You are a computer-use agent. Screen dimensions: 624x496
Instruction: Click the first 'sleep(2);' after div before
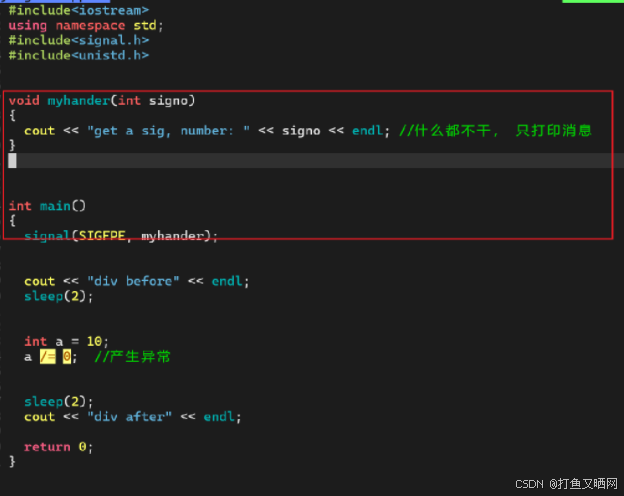58,296
